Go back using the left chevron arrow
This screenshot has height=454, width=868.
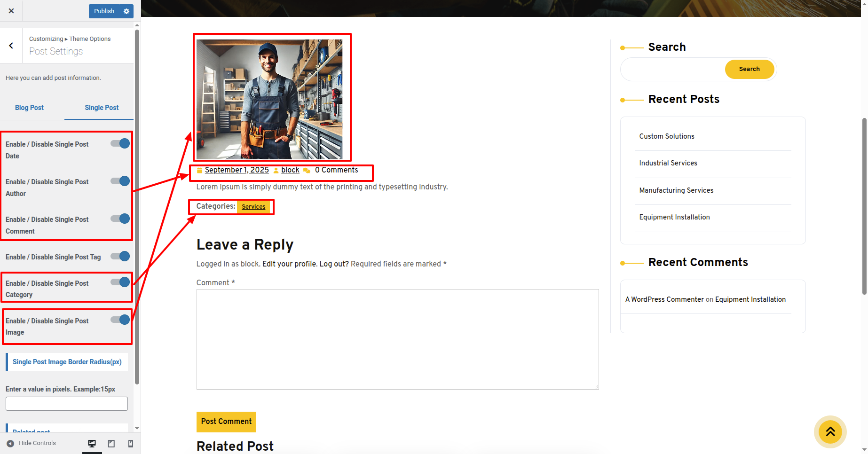11,46
